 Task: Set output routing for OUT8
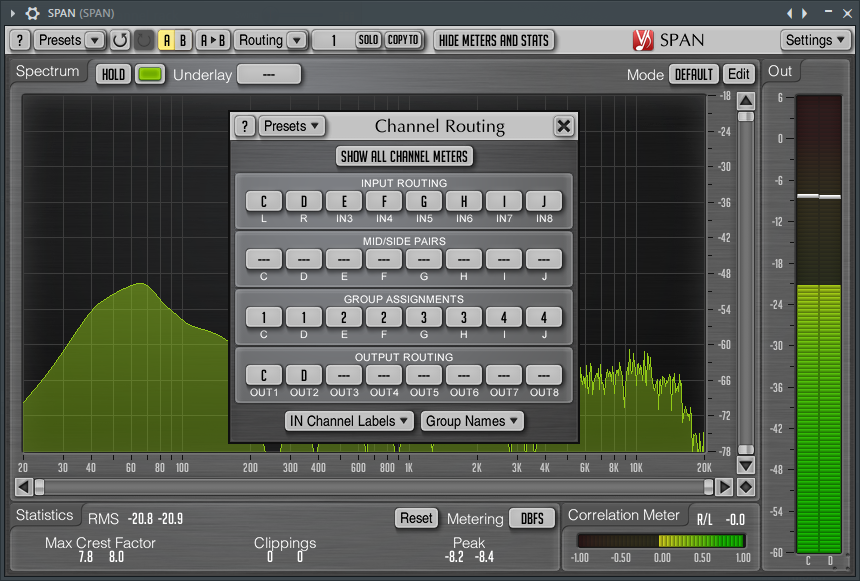(544, 375)
